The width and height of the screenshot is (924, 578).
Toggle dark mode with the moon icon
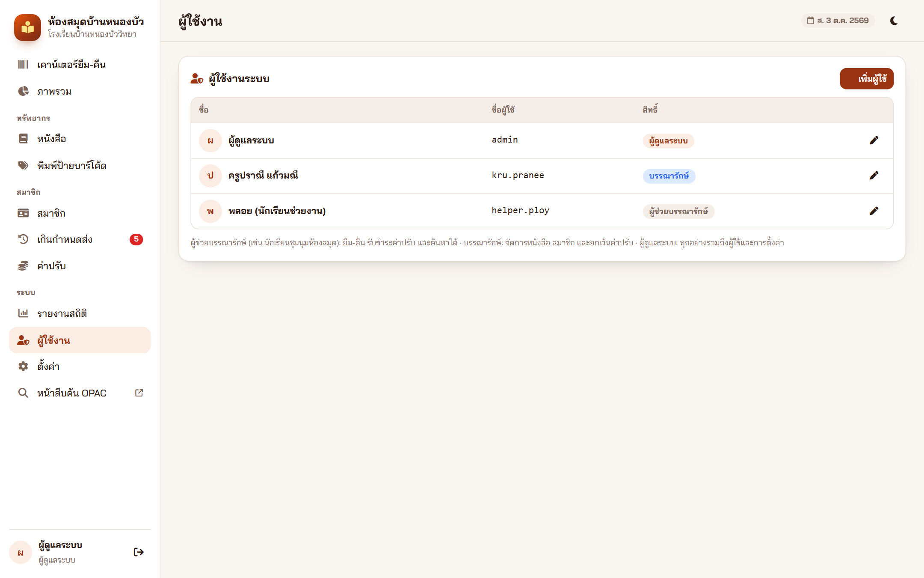[894, 21]
